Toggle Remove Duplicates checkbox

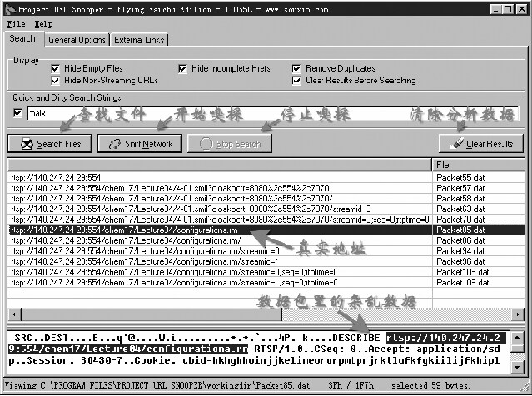(296, 69)
